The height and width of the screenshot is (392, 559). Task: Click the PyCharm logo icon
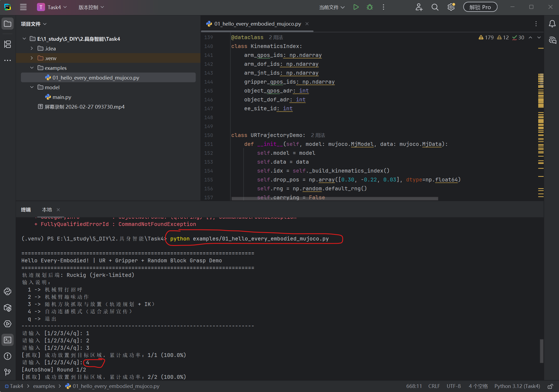pyautogui.click(x=8, y=7)
